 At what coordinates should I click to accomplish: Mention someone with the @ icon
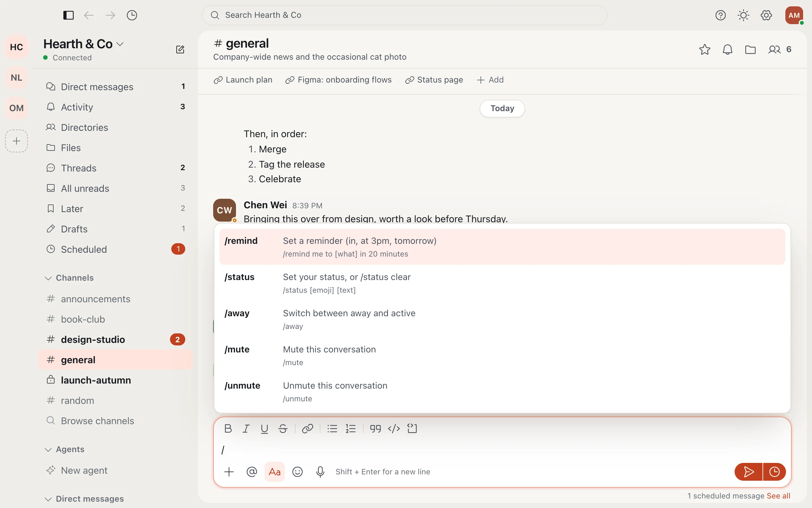(x=252, y=472)
